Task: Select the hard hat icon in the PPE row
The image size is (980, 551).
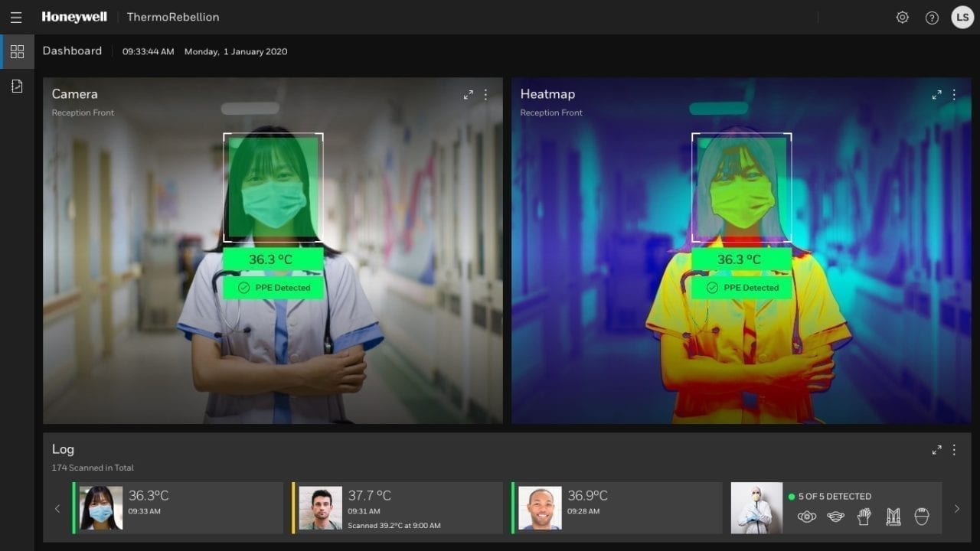Action: click(921, 516)
